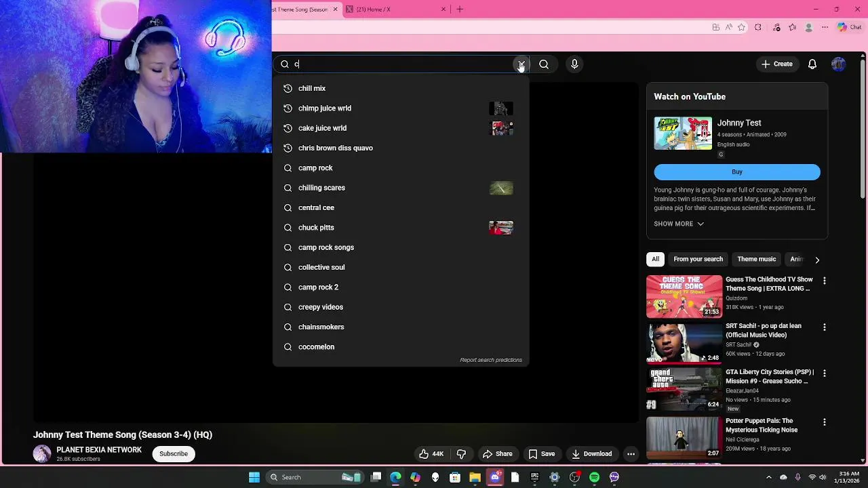Image resolution: width=868 pixels, height=488 pixels.
Task: Download the current video
Action: (591, 454)
